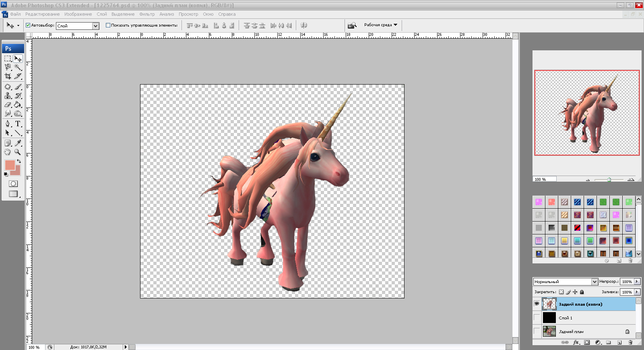Open the Непрозр. opacity slider arrow
The height and width of the screenshot is (350, 644).
click(637, 282)
